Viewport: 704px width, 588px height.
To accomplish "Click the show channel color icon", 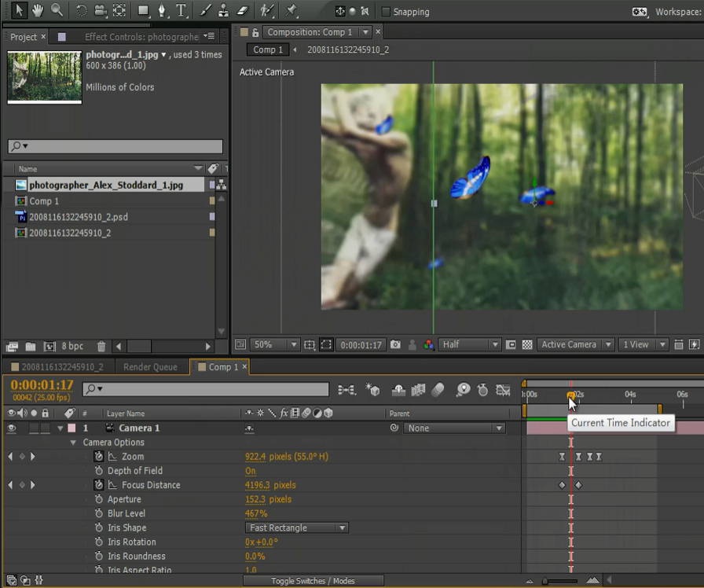I will (428, 344).
